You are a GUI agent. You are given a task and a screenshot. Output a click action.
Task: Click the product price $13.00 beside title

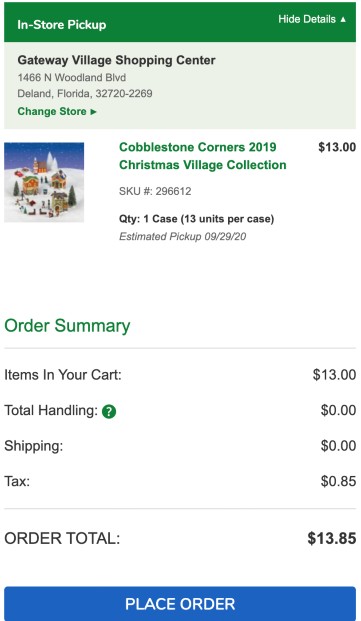(x=337, y=147)
